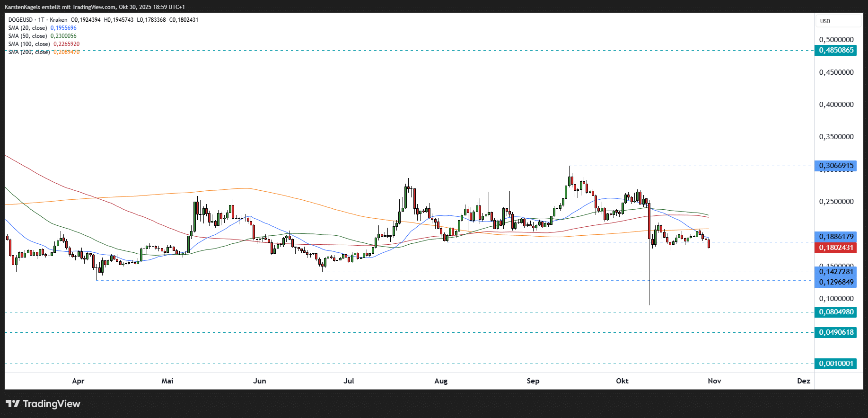Click the 0,3066915 price level label
This screenshot has width=868, height=418.
coord(836,166)
